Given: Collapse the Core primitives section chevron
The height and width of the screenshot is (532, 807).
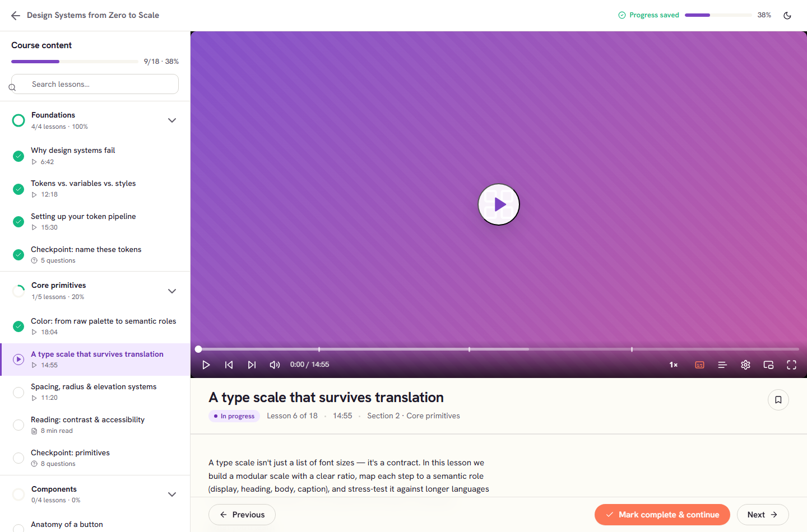Looking at the screenshot, I should tap(172, 291).
